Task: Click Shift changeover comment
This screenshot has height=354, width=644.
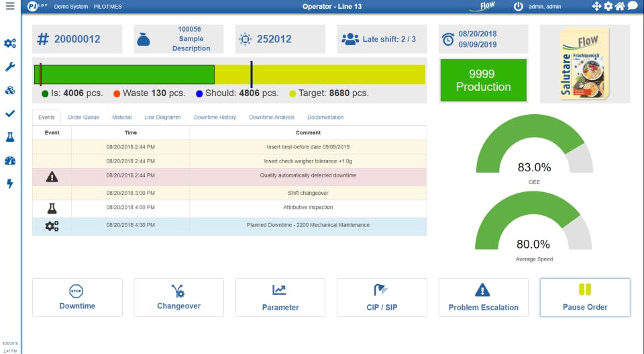Action: tap(308, 193)
